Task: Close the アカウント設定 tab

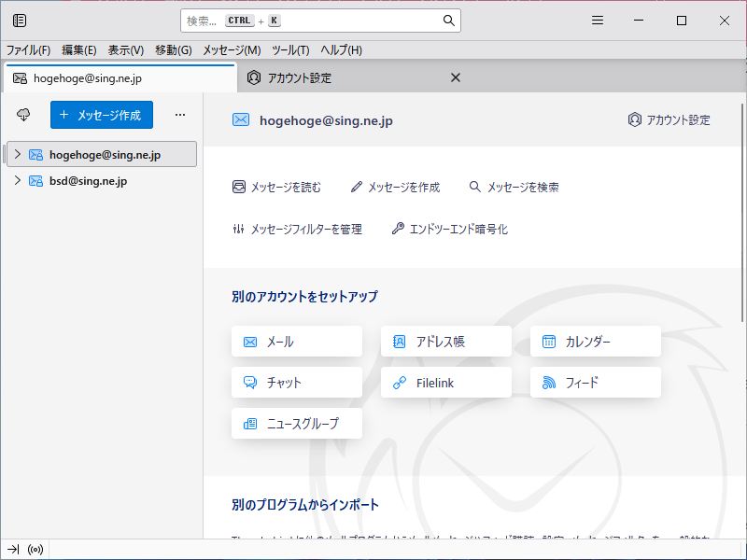Action: click(456, 77)
